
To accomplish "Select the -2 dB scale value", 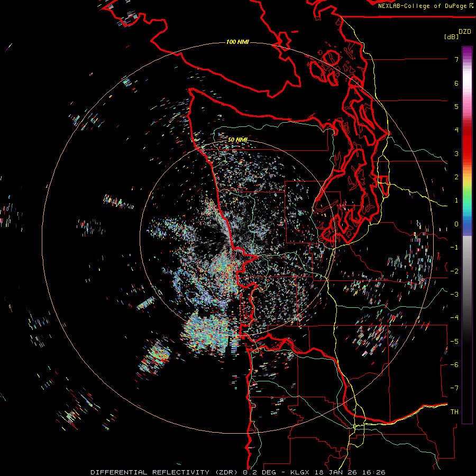I will pyautogui.click(x=454, y=271).
